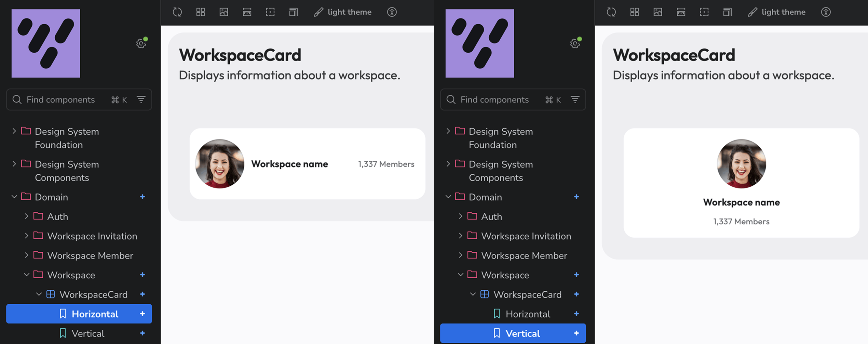
Task: Toggle grid view icon in left toolbar
Action: [201, 12]
